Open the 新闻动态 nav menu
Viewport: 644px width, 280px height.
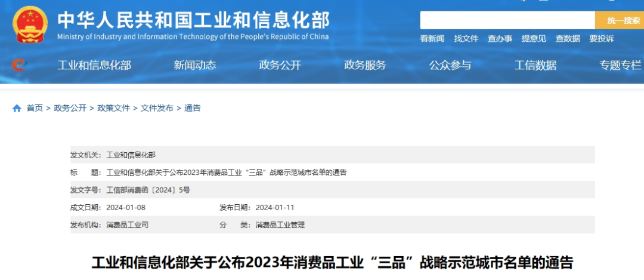(x=194, y=65)
